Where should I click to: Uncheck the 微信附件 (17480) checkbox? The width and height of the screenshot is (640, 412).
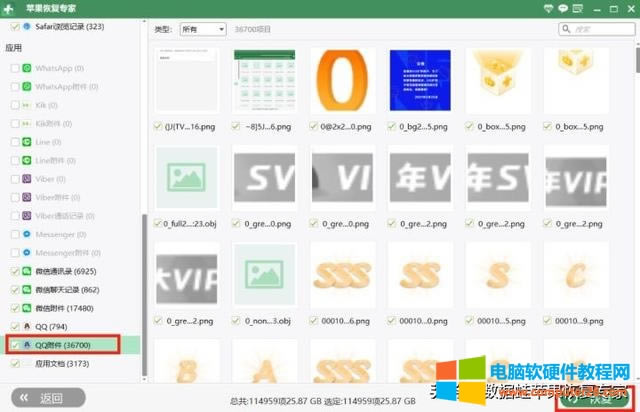click(13, 308)
